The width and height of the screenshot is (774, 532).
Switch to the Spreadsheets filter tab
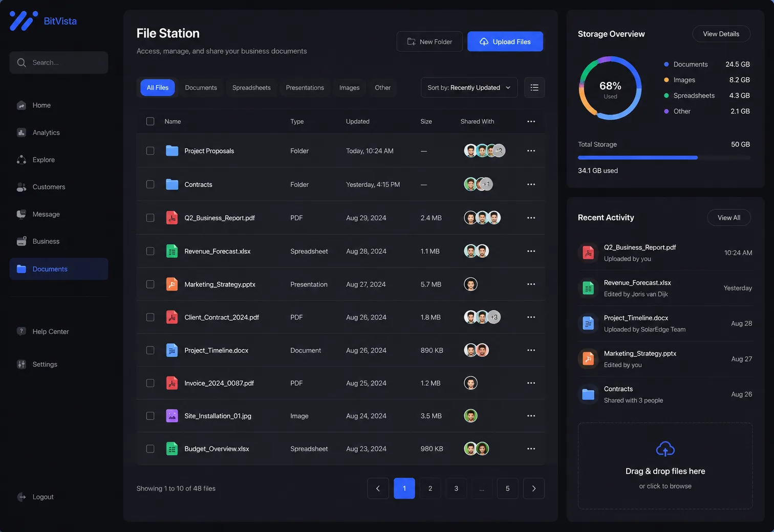(251, 87)
